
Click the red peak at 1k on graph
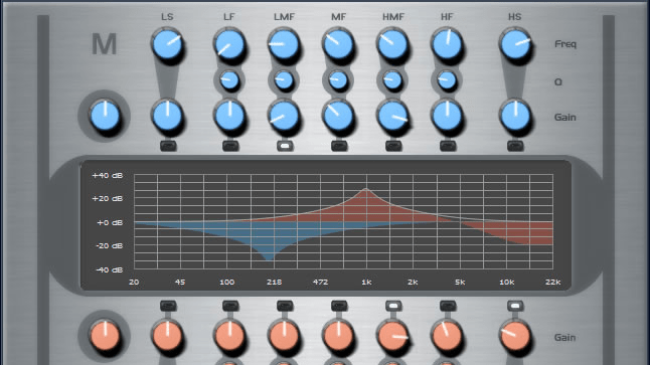366,190
